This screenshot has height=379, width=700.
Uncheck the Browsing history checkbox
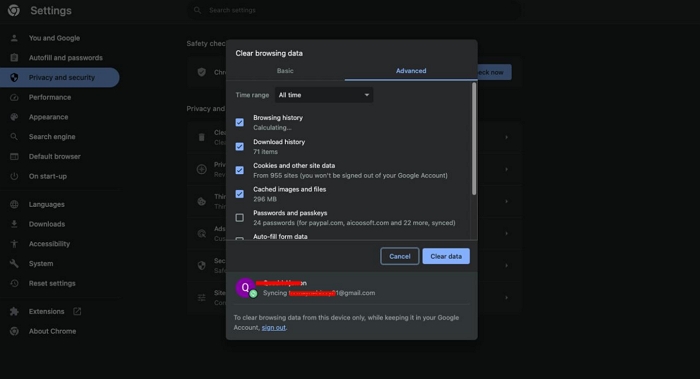240,122
